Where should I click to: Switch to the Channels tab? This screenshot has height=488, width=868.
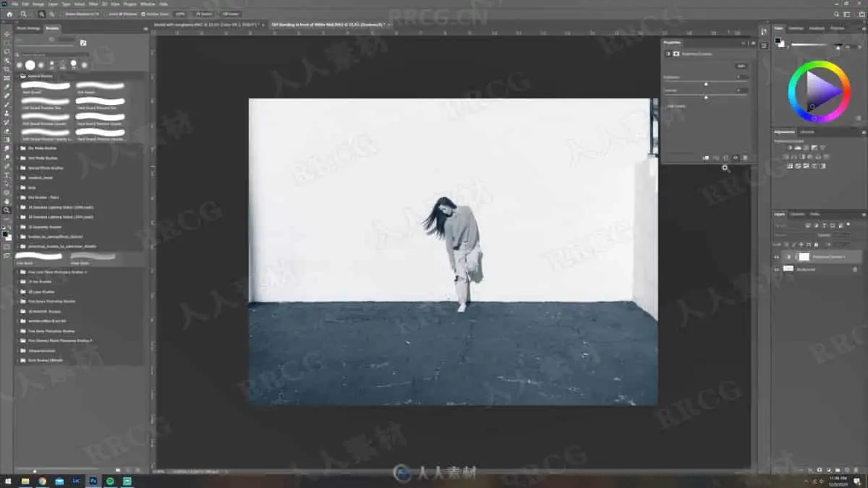click(796, 214)
